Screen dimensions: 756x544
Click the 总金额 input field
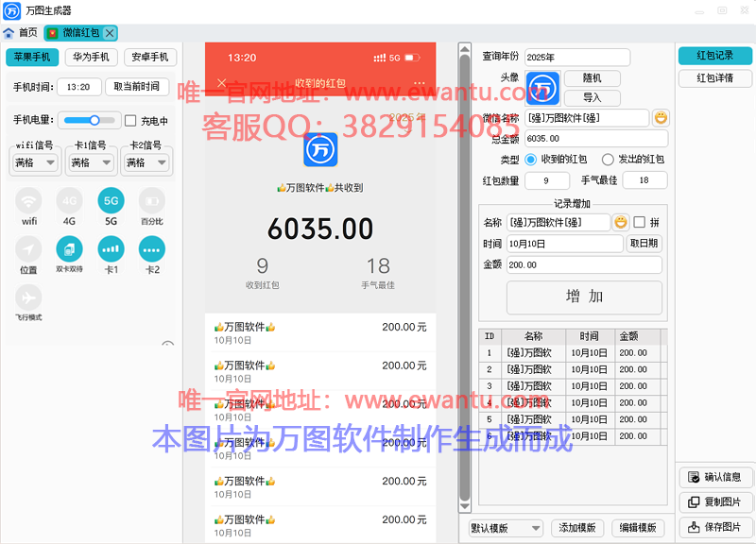pos(596,139)
